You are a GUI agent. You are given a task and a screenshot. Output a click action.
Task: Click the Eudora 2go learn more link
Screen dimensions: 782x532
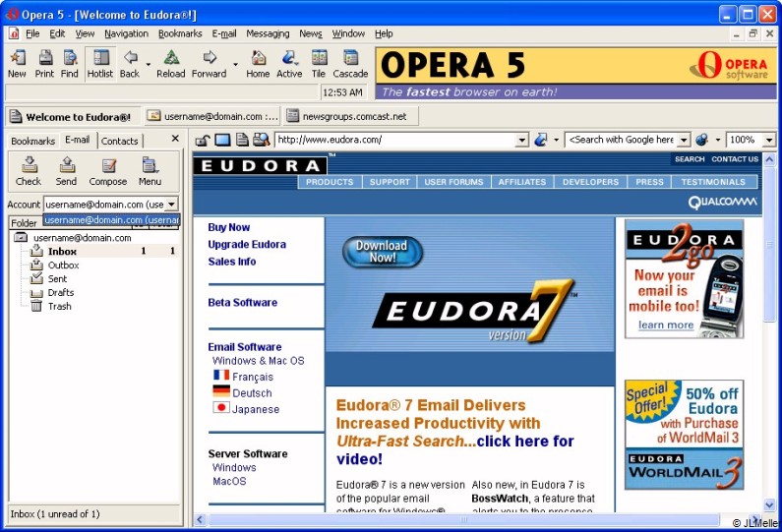(666, 325)
